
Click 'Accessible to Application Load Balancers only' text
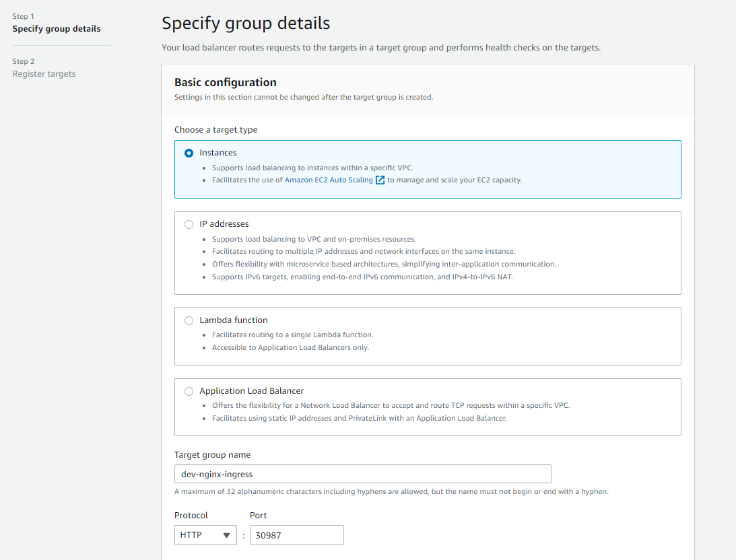(290, 347)
